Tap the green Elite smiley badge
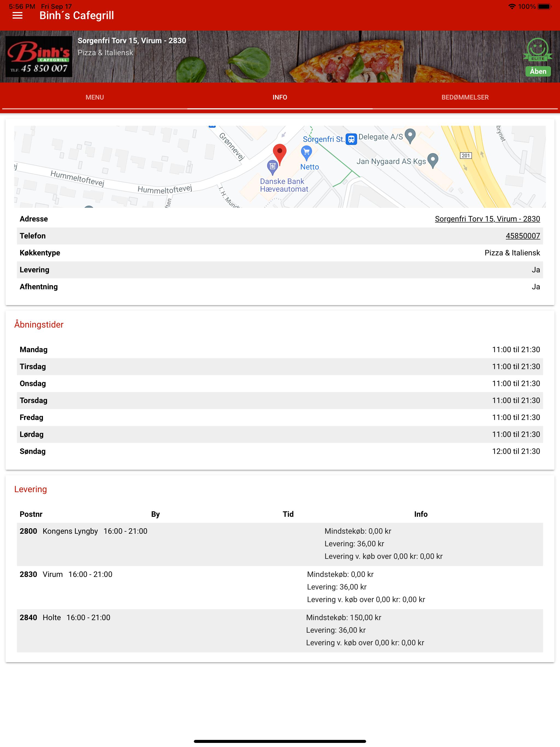Screen dimensions: 560x747 pos(537,50)
